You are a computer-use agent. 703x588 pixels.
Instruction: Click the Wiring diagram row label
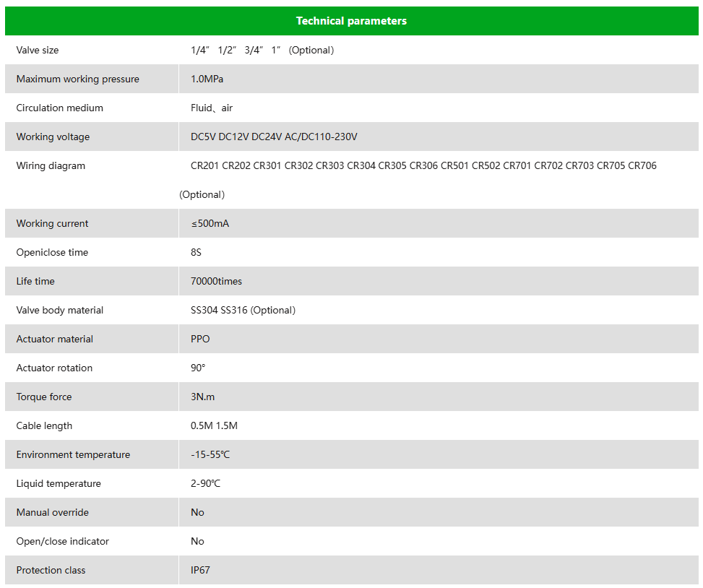51,165
